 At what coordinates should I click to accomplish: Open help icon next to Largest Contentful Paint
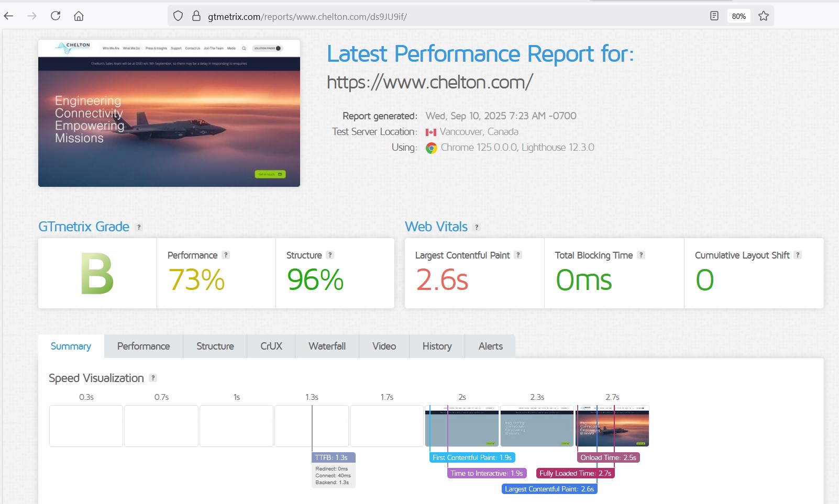518,255
